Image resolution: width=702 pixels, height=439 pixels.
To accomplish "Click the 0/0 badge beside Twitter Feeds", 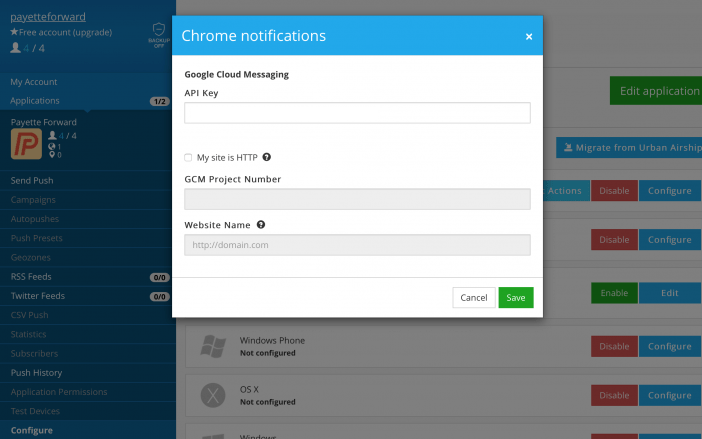I will (159, 297).
